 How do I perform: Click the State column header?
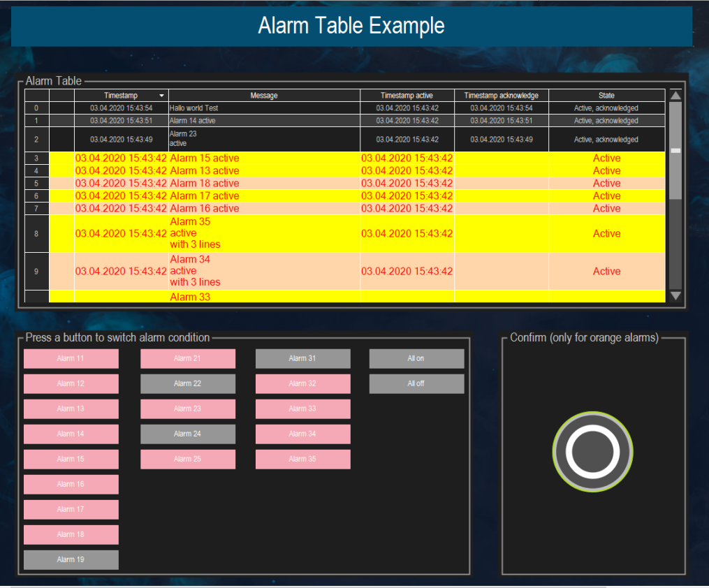point(606,96)
